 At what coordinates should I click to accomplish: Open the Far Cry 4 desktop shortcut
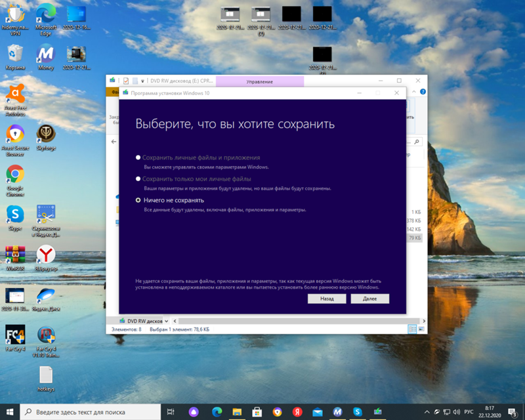(x=15, y=338)
